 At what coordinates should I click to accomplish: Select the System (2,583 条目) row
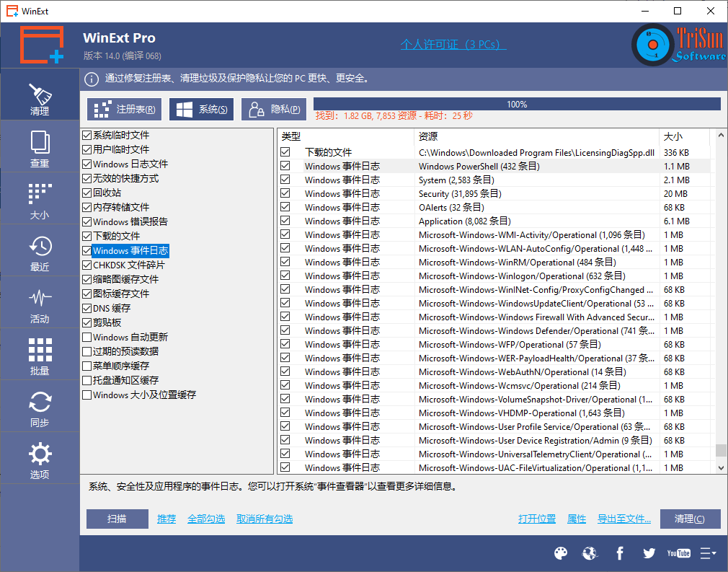coord(494,180)
